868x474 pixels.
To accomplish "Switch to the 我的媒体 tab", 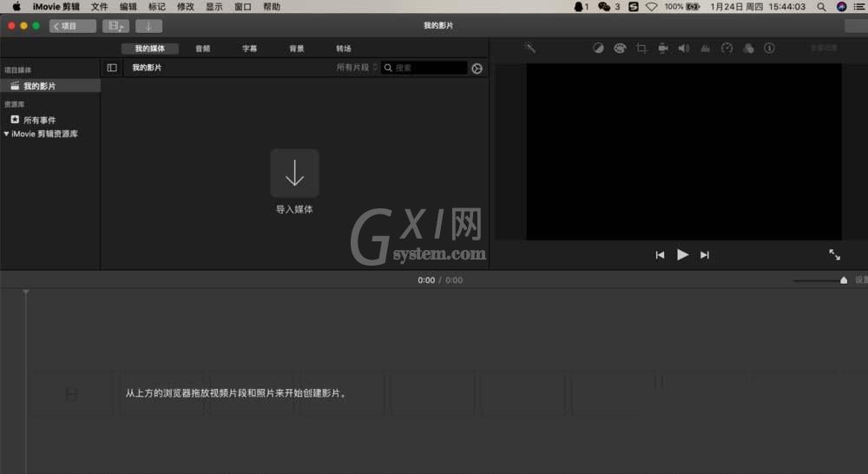I will [x=149, y=49].
